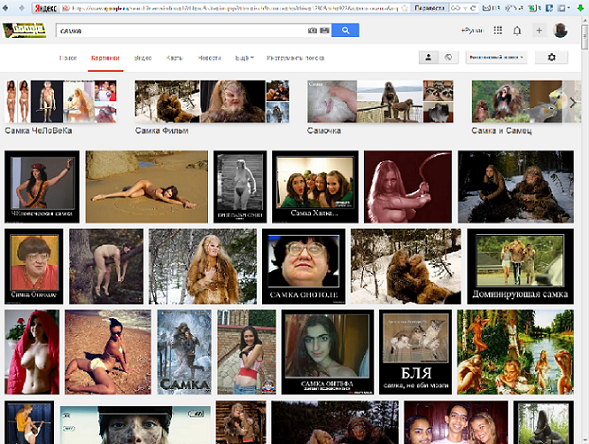Viewport: 589px width, 444px height.
Task: Click the Google logo doodle
Action: click(24, 30)
